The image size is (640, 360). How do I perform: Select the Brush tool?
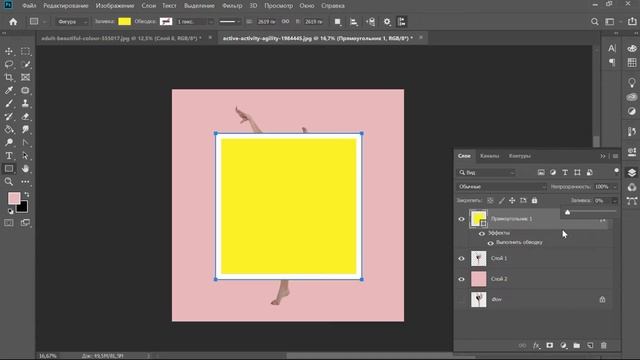point(9,103)
